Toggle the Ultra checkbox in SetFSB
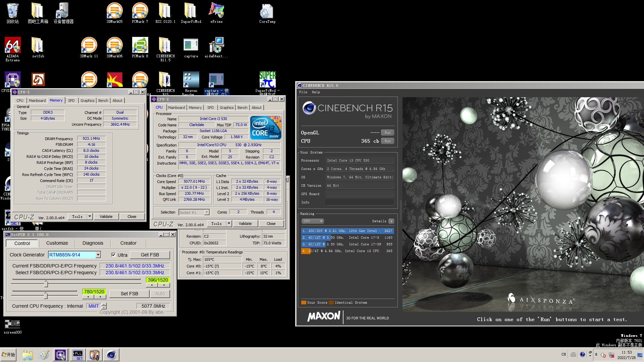Screen dimensions: 644x362 (x=113, y=255)
